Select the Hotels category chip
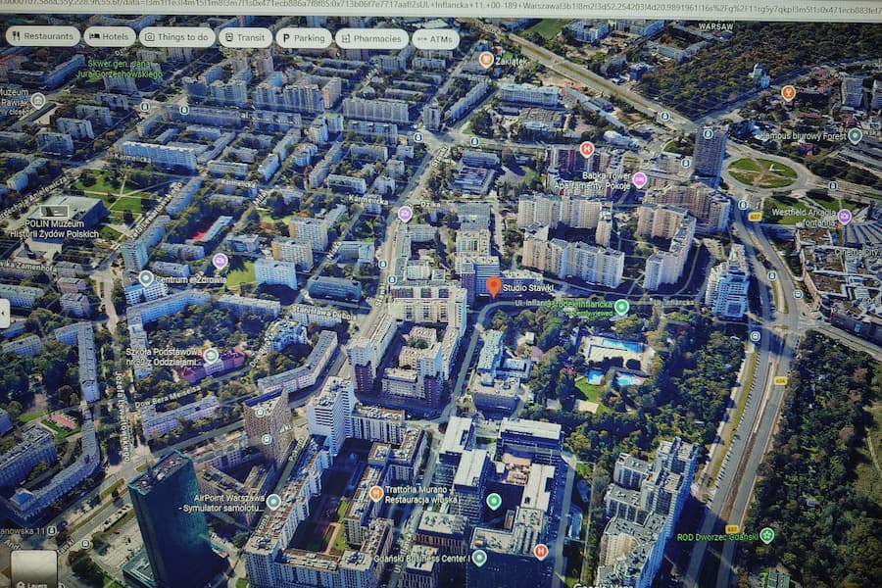 pyautogui.click(x=110, y=36)
